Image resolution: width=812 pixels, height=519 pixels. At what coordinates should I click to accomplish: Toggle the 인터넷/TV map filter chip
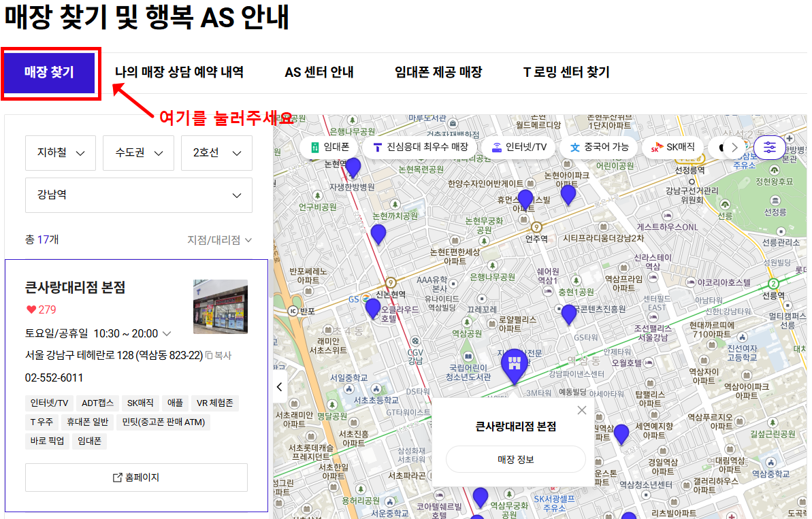click(x=519, y=148)
